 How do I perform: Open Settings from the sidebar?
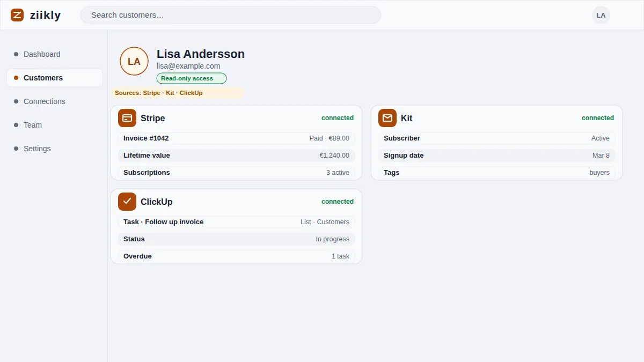[x=55, y=149]
